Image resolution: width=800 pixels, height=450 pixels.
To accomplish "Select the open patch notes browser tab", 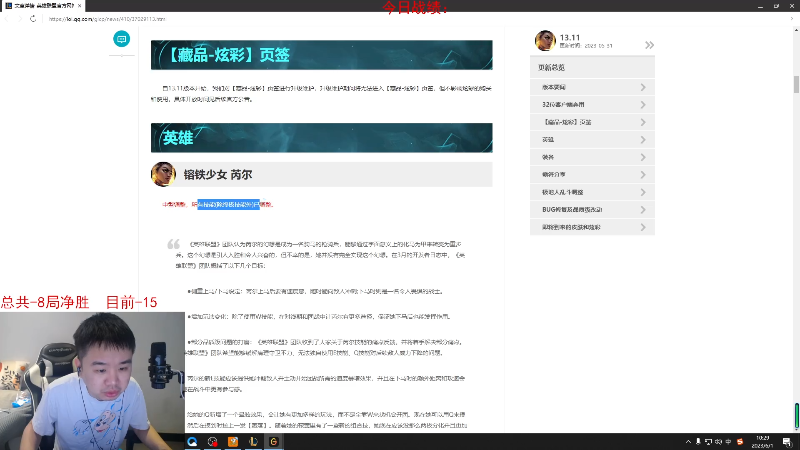I will coord(42,6).
